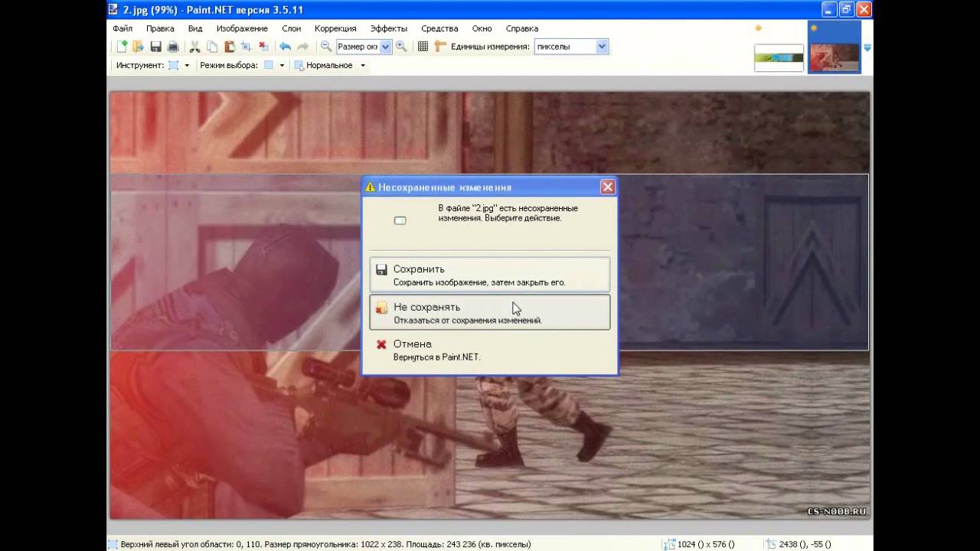The height and width of the screenshot is (551, 980).
Task: Open the Окно menu
Action: point(482,28)
